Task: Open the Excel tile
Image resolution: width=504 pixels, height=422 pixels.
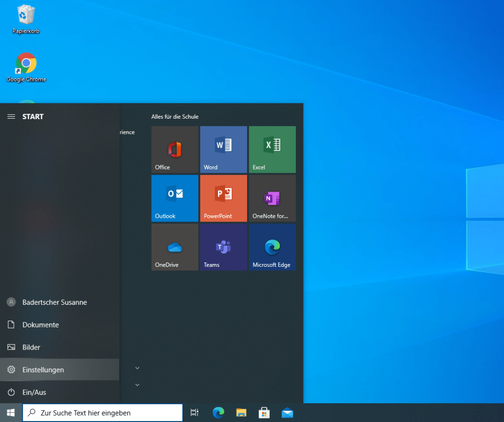Action: (272, 149)
